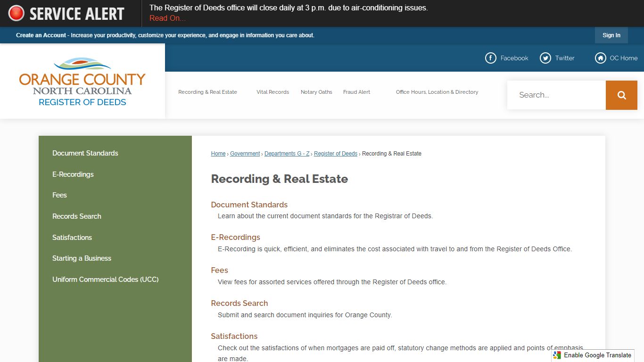Select the Recording & Real Estate menu item
The width and height of the screenshot is (644, 362).
coord(207,92)
